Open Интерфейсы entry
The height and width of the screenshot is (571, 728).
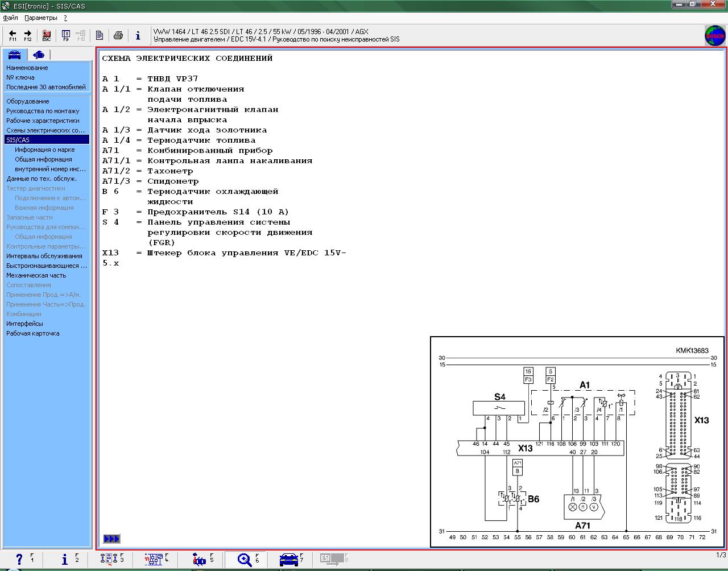(x=24, y=324)
